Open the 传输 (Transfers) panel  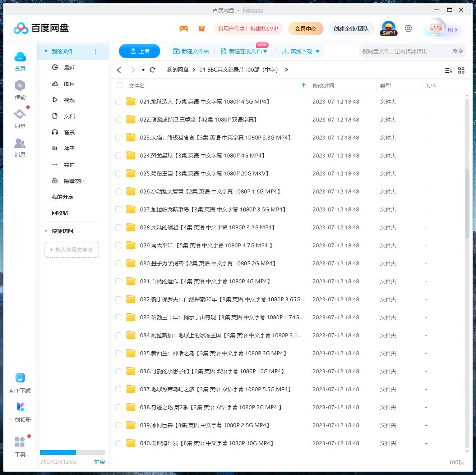pos(20,90)
